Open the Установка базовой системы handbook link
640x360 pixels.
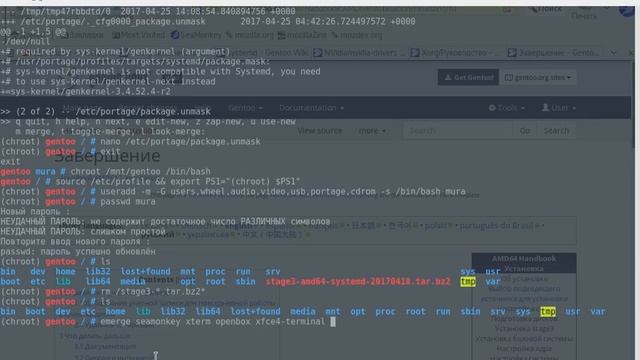[524, 338]
